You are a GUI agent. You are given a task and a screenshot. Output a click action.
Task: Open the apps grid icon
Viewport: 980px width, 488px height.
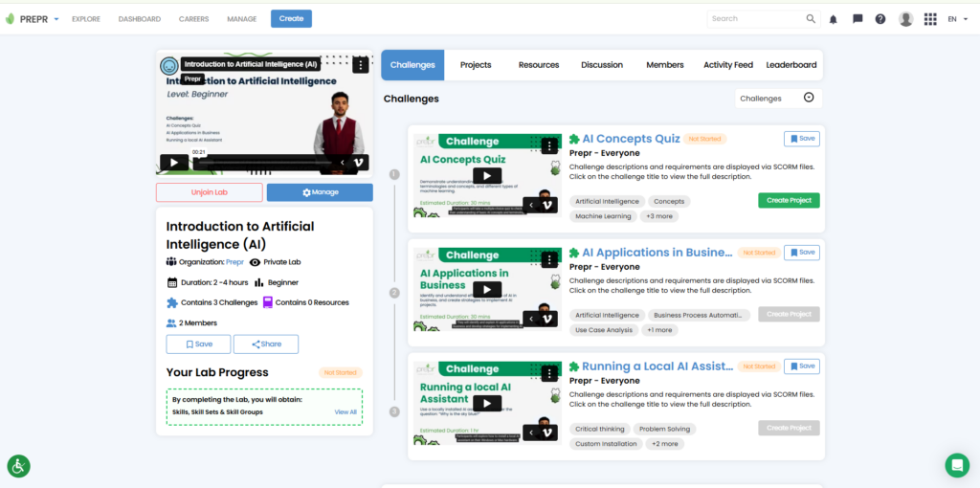(930, 19)
